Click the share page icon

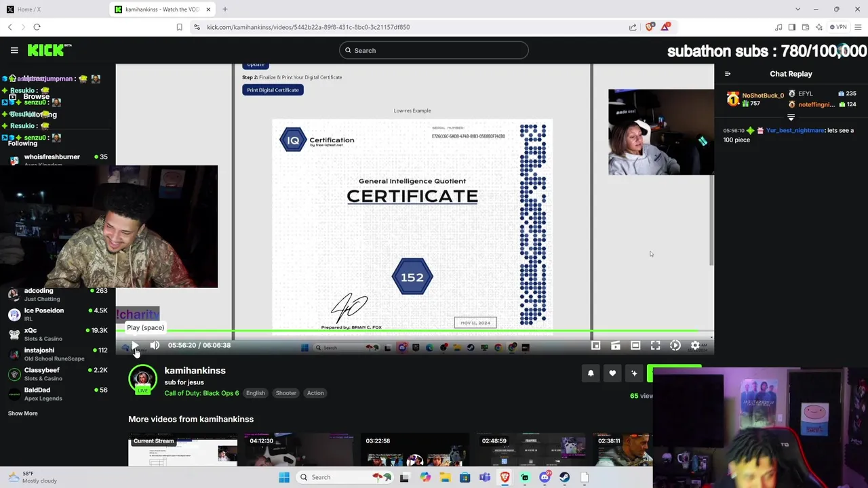pyautogui.click(x=633, y=27)
